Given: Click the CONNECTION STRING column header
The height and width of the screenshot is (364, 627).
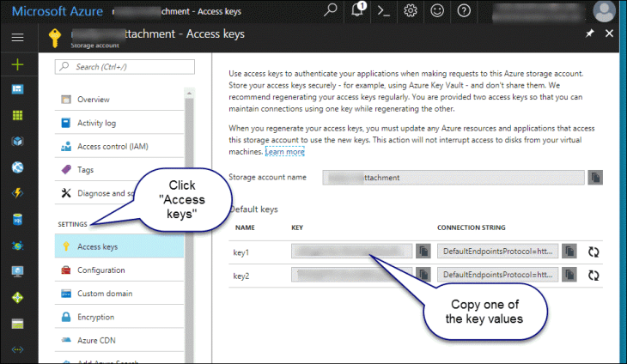Looking at the screenshot, I should (x=471, y=227).
